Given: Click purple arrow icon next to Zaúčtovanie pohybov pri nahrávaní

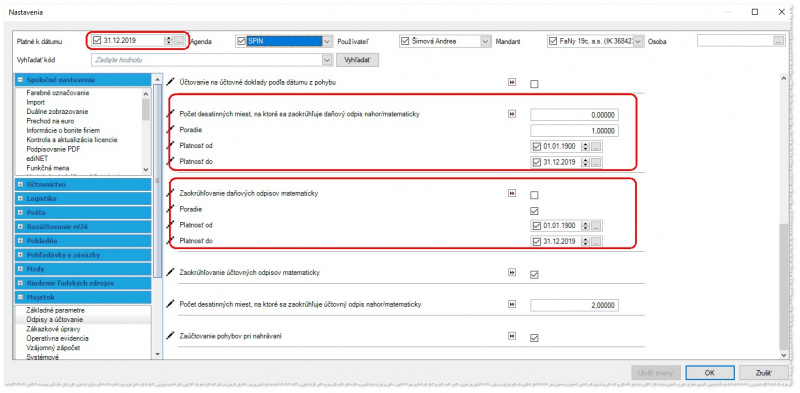Looking at the screenshot, I should coord(512,336).
